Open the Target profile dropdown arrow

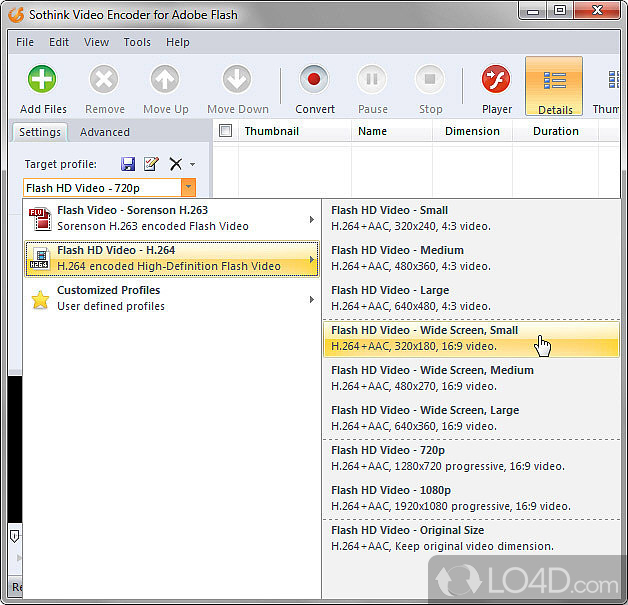click(187, 187)
